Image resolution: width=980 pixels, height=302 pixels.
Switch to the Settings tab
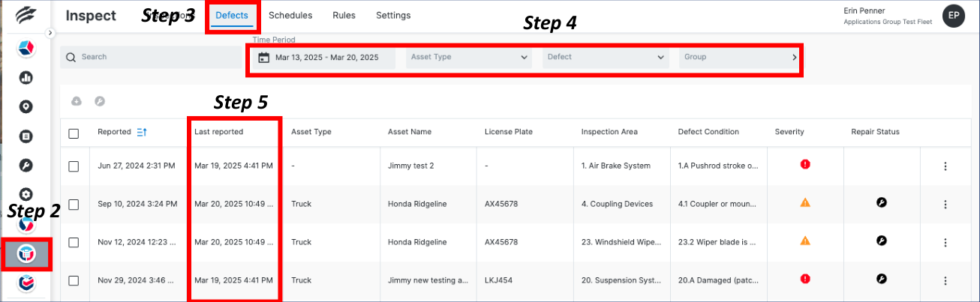click(393, 15)
